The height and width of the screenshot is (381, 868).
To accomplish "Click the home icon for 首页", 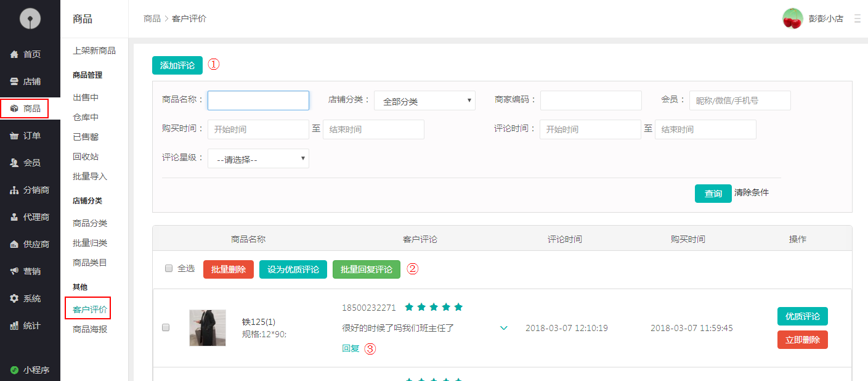I will point(14,54).
